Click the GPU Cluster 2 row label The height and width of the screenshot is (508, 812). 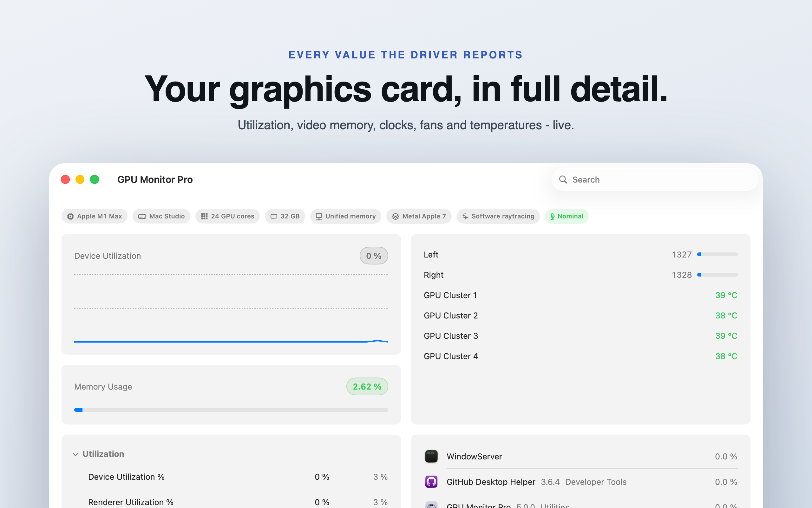(451, 316)
